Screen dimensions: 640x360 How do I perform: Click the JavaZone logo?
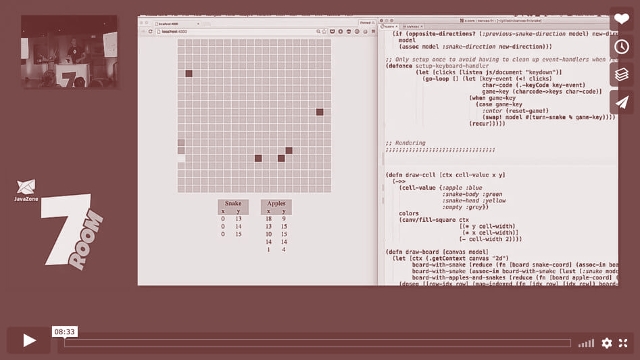point(26,190)
